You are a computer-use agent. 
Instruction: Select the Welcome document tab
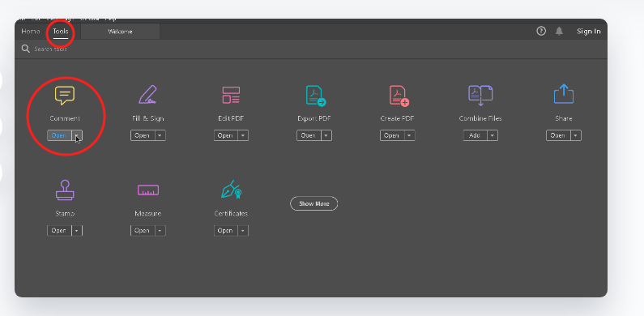(x=120, y=32)
